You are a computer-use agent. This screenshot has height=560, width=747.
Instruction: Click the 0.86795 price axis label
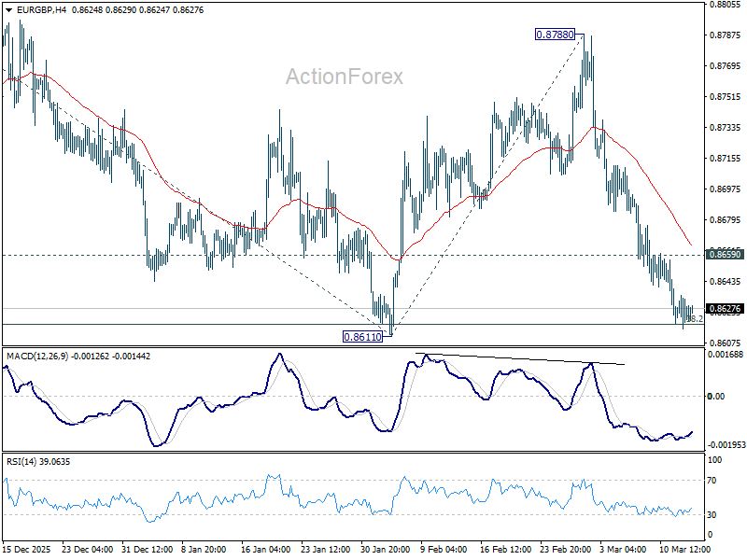pyautogui.click(x=726, y=220)
